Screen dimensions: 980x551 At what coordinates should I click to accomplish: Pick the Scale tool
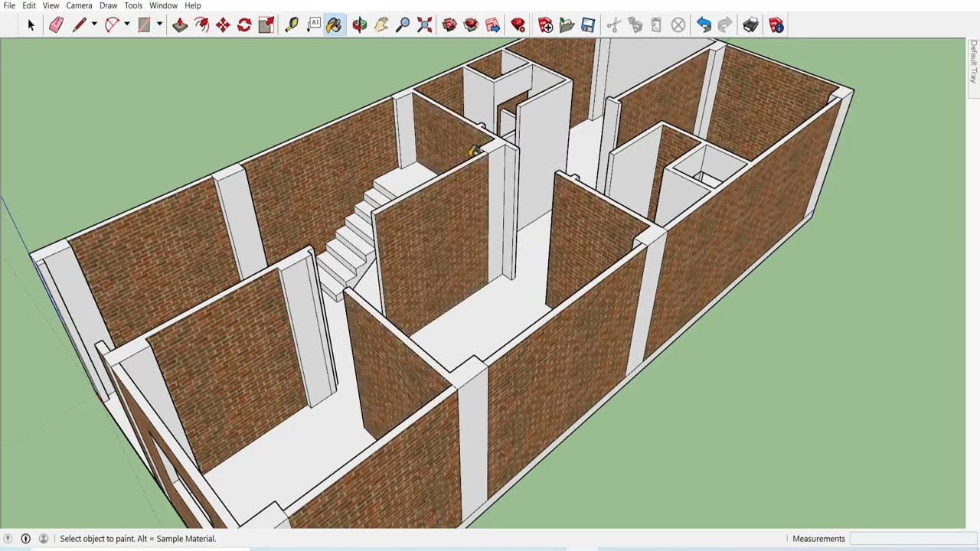pos(266,25)
